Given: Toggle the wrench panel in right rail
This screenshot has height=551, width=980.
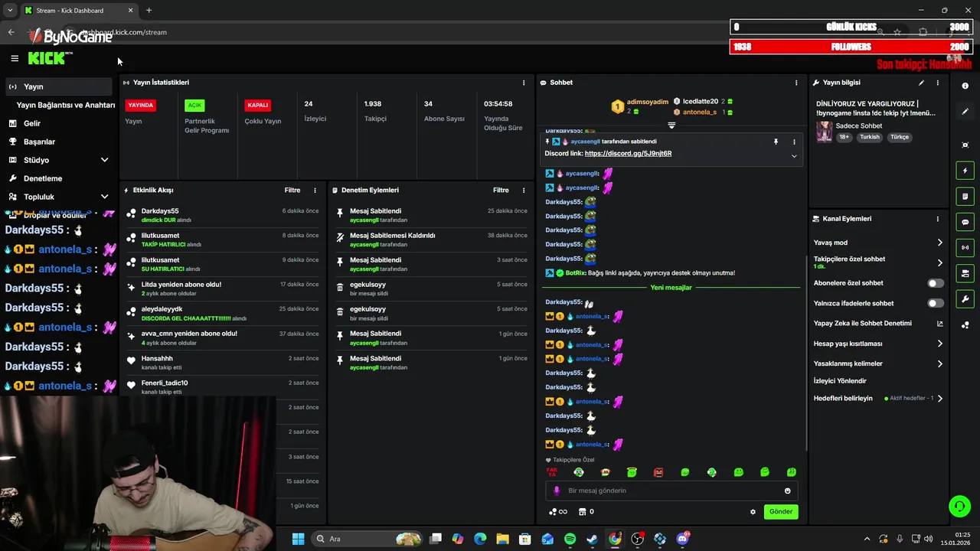Looking at the screenshot, I should pyautogui.click(x=965, y=299).
